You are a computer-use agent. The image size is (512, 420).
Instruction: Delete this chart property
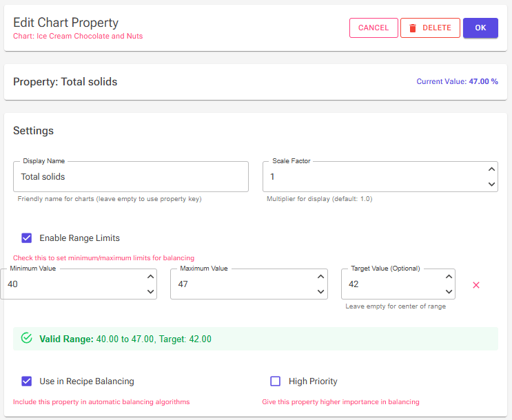[430, 28]
